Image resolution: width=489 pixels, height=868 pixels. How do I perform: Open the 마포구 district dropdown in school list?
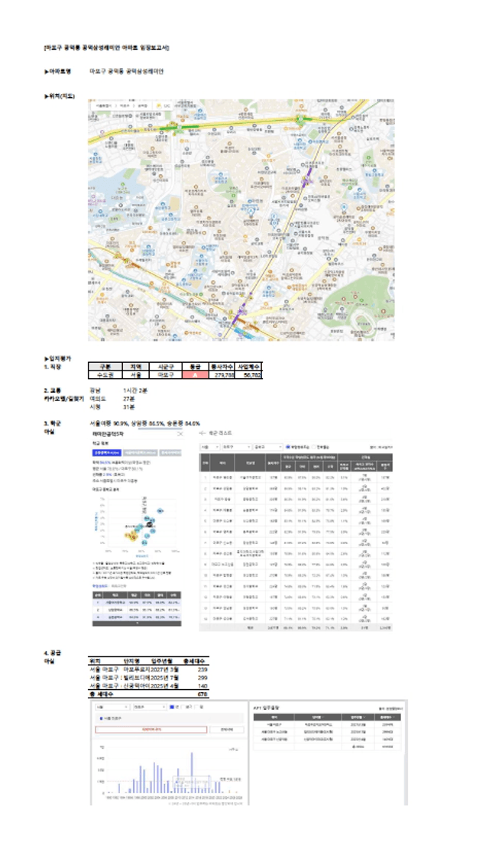point(236,446)
